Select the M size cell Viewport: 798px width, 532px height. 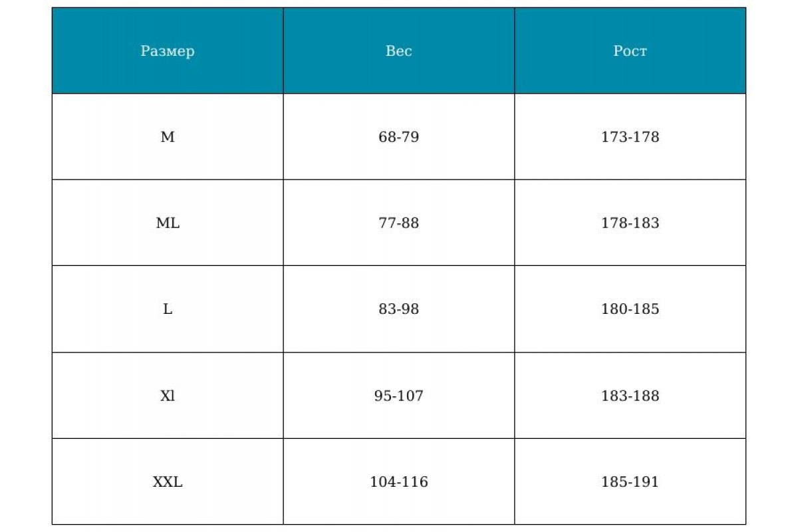[168, 137]
